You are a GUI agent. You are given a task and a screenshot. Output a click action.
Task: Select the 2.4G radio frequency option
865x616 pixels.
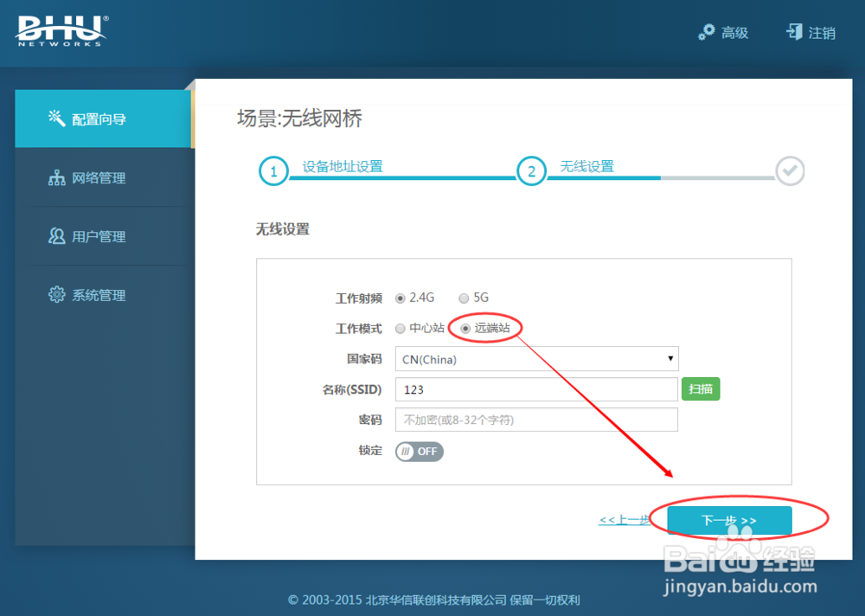pyautogui.click(x=400, y=298)
